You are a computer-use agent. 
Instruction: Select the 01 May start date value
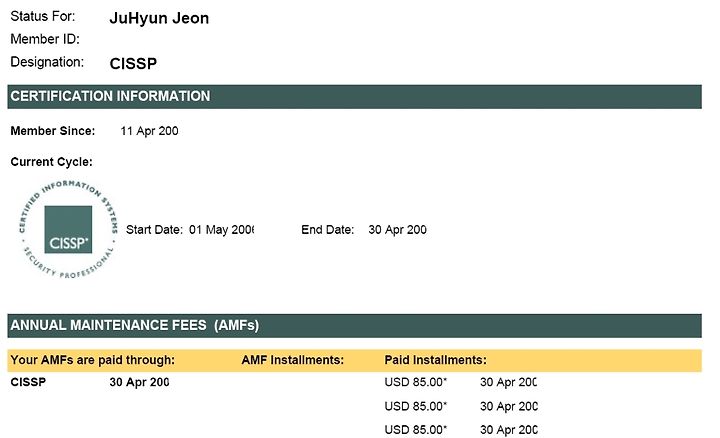[221, 230]
